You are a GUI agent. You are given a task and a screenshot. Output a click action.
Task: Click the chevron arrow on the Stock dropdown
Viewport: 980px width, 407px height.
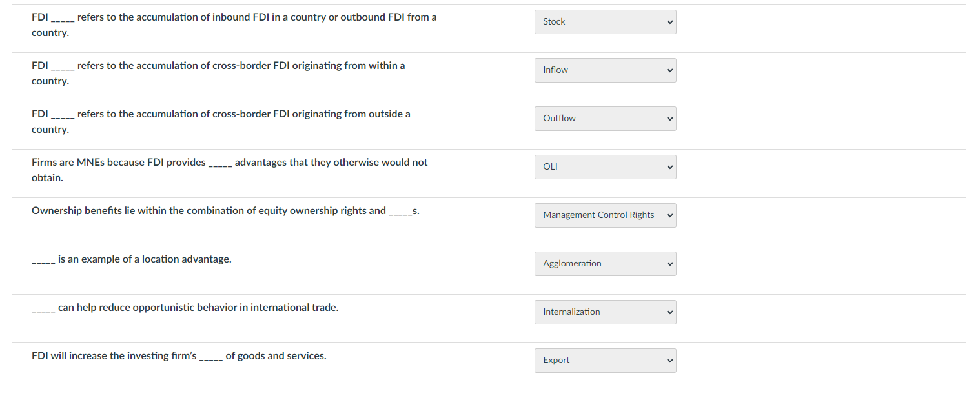[669, 22]
